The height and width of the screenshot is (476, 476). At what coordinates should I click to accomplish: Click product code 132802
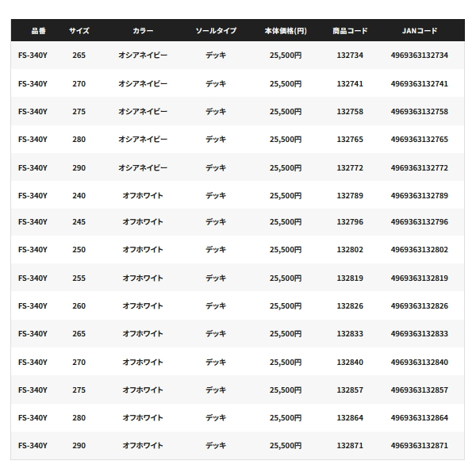(x=350, y=250)
